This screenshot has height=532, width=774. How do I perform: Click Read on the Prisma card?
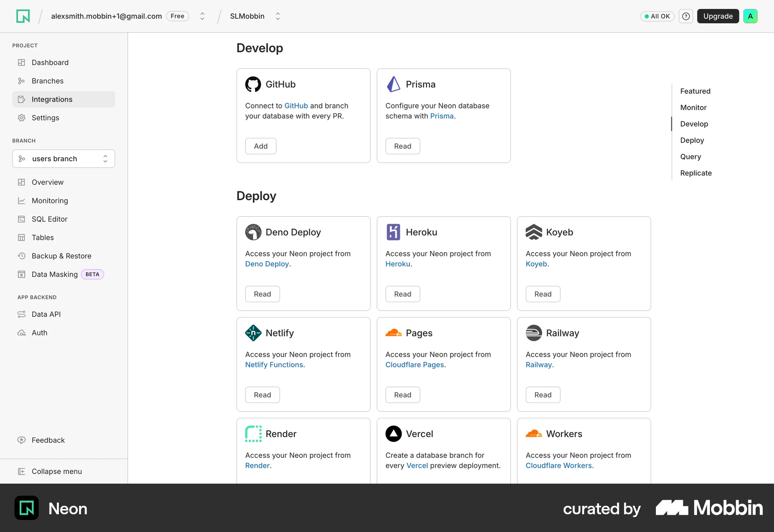402,146
